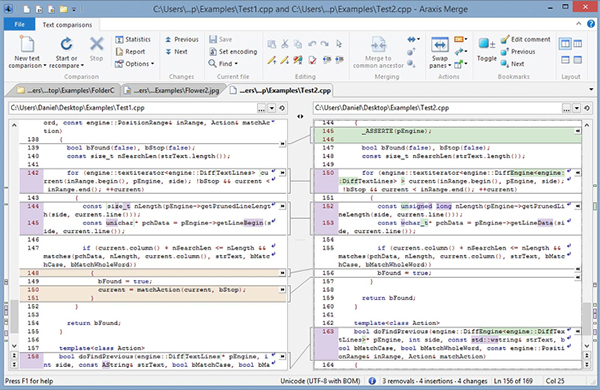Click the new document icon in title bar
The width and height of the screenshot is (600, 390).
click(x=26, y=9)
